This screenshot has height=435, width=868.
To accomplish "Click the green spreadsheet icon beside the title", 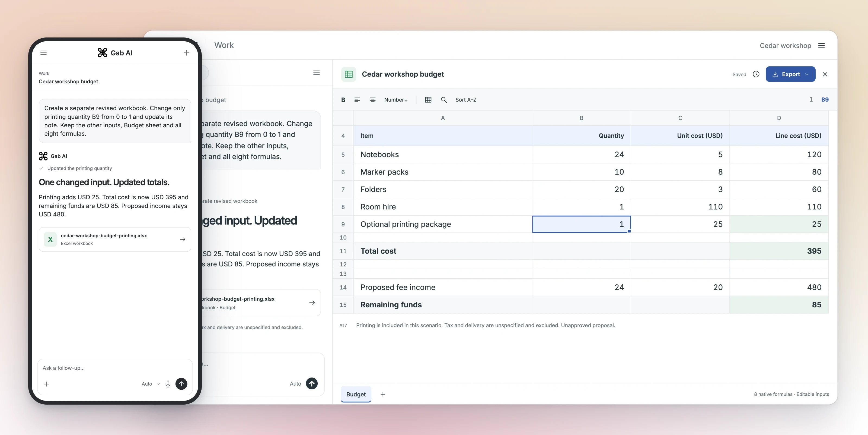I will click(349, 74).
